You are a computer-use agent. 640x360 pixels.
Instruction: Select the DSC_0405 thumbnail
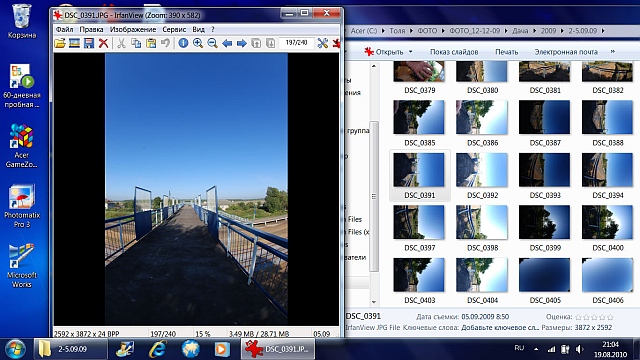click(x=544, y=275)
